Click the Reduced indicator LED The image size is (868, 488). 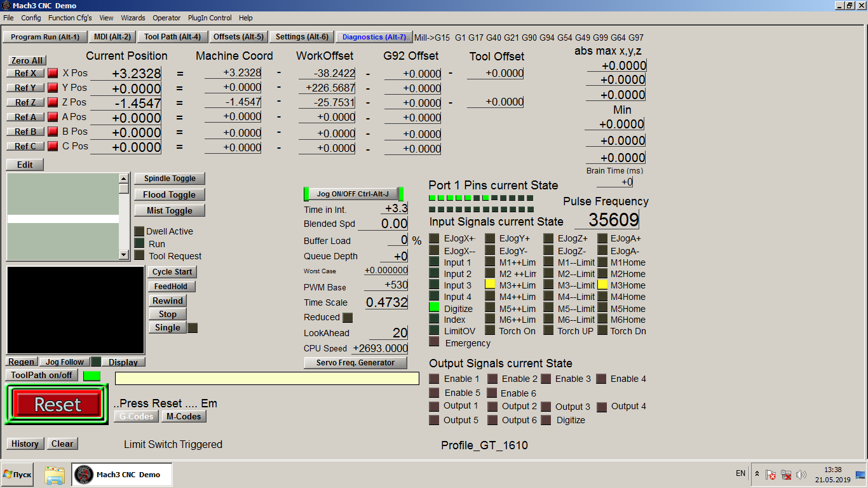click(x=348, y=318)
